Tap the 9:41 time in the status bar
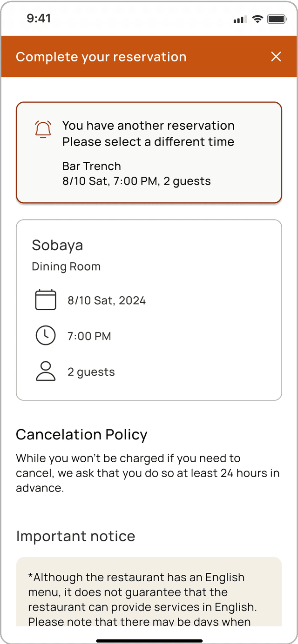This screenshot has height=644, width=298. [39, 19]
